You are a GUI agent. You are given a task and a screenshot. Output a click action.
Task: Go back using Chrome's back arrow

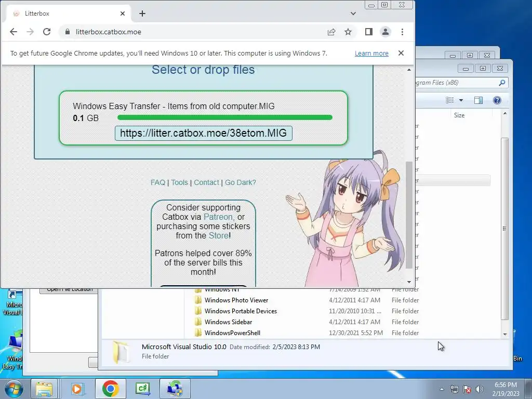13,32
